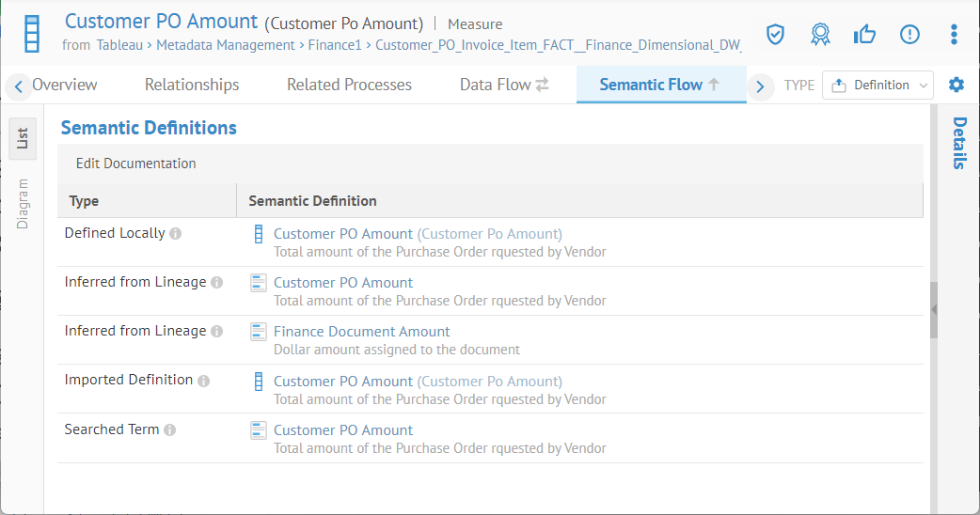Click info icon beside Imported Definition
980x515 pixels.
click(x=204, y=381)
